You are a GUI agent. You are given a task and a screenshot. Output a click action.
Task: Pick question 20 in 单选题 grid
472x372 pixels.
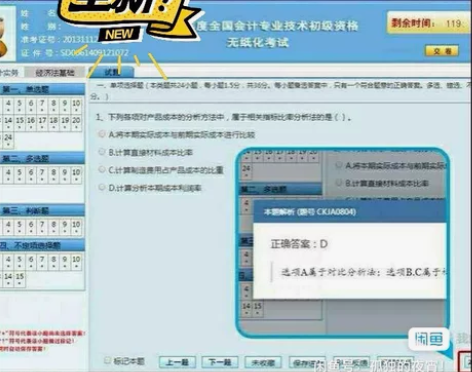click(76, 122)
